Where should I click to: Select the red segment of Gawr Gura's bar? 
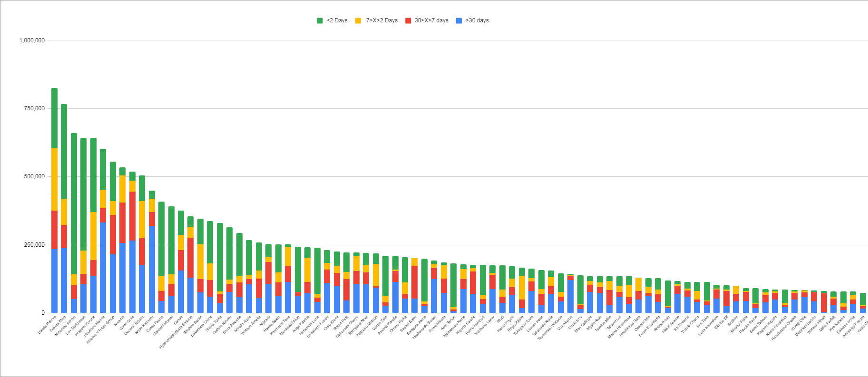pyautogui.click(x=132, y=216)
